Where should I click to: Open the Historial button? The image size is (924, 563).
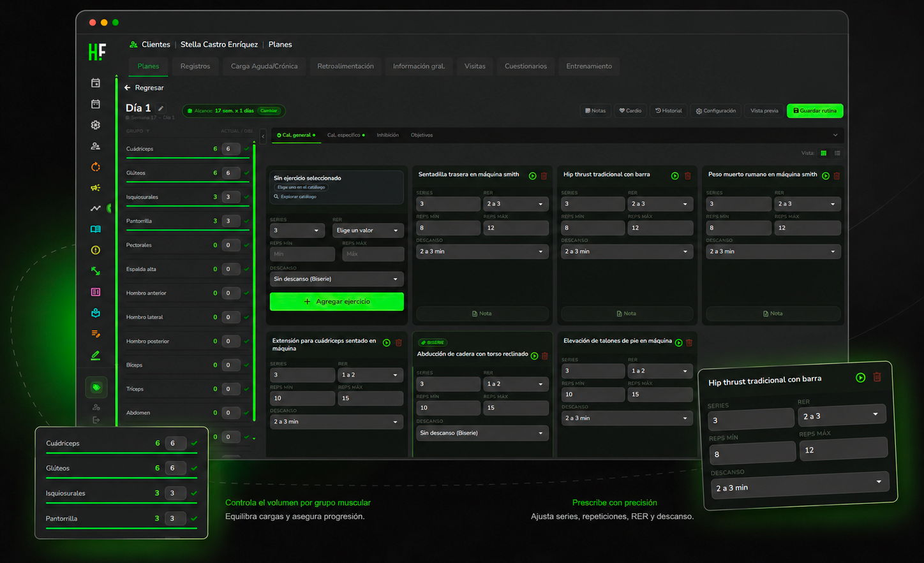(669, 111)
